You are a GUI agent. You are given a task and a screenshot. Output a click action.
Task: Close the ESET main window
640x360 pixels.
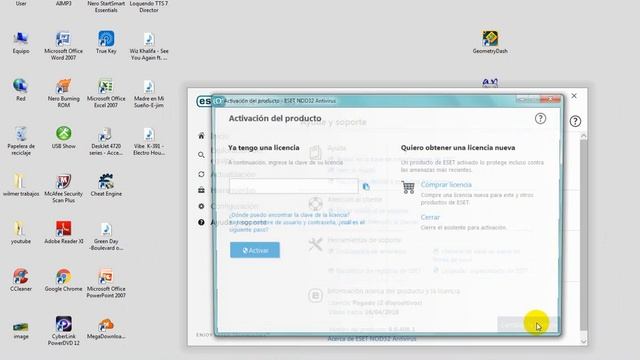click(x=574, y=96)
